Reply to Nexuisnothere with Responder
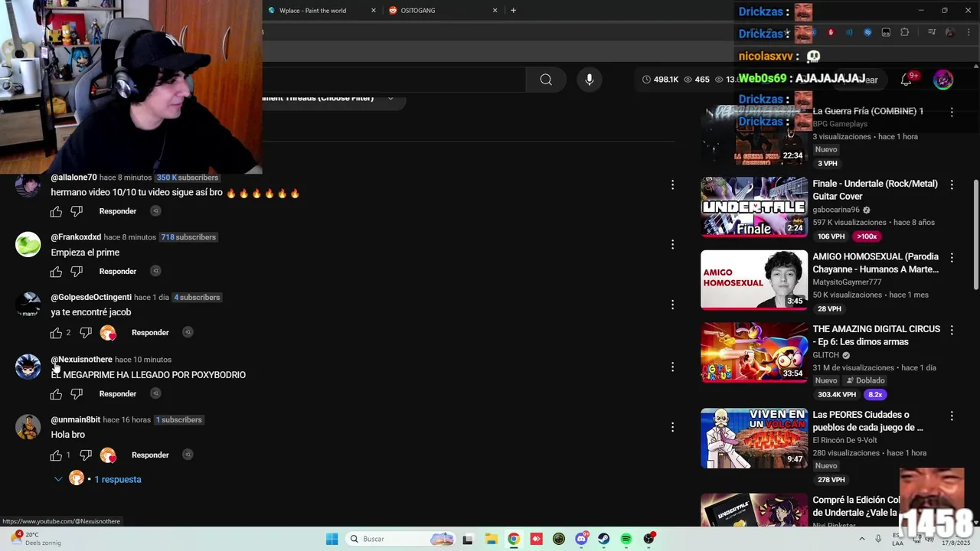The height and width of the screenshot is (551, 980). pyautogui.click(x=118, y=394)
